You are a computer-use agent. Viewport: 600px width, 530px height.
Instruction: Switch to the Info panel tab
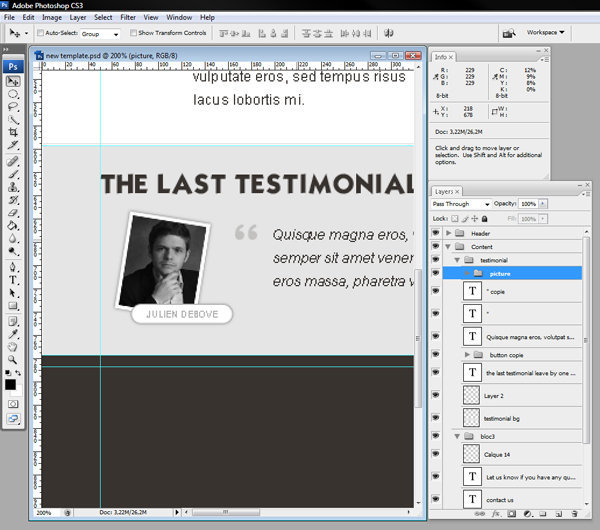tap(443, 57)
